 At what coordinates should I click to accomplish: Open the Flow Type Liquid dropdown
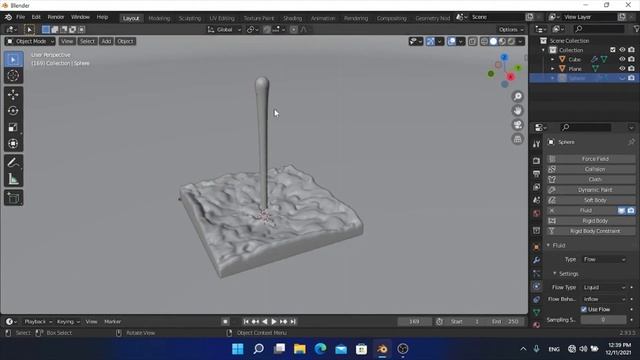pyautogui.click(x=604, y=287)
